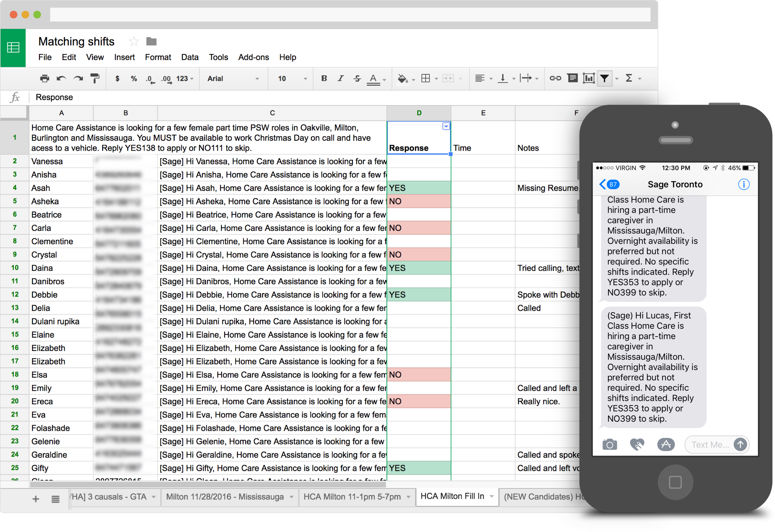Open the 123 number formats dropdown

[185, 79]
